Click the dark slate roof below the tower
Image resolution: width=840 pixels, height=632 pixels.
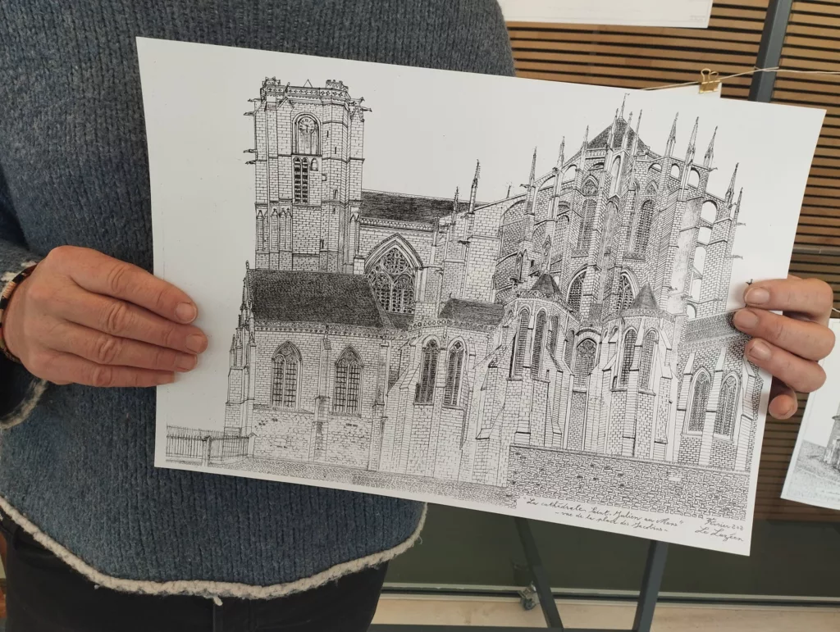(312, 297)
